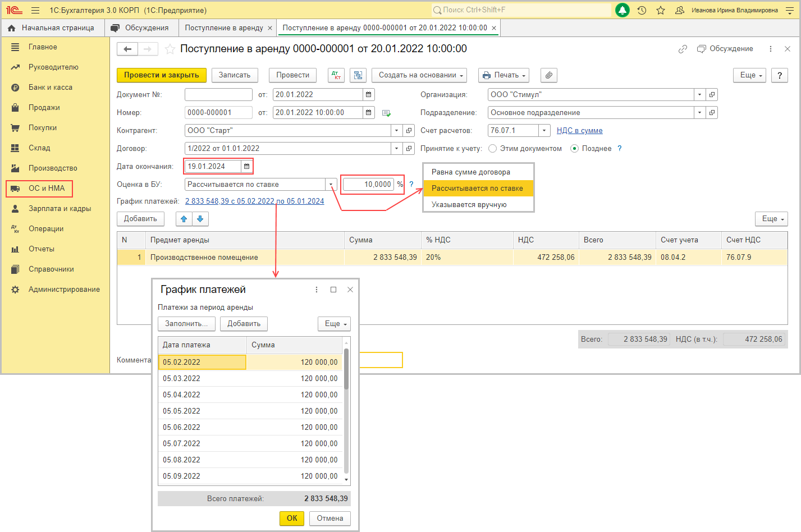Open Еще menu in dialog
This screenshot has height=532, width=801.
pos(335,324)
